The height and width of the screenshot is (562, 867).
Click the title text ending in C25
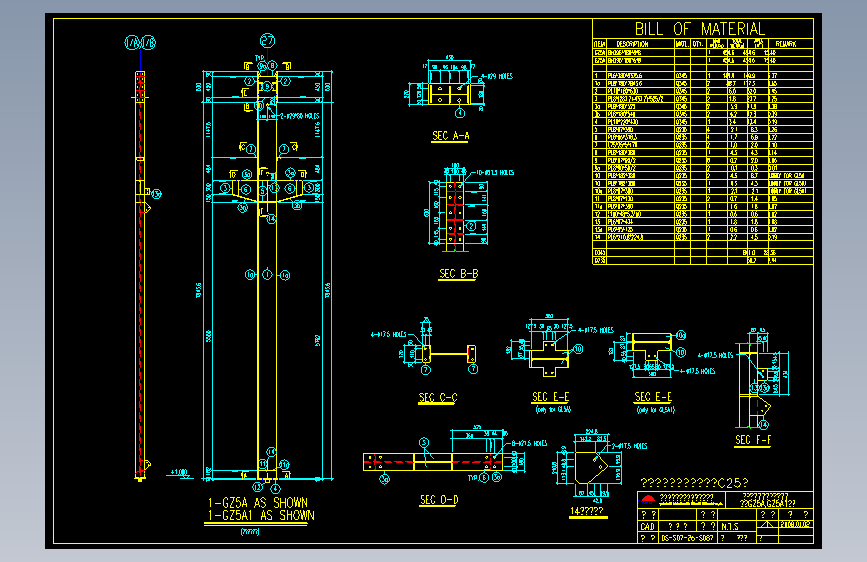point(694,483)
